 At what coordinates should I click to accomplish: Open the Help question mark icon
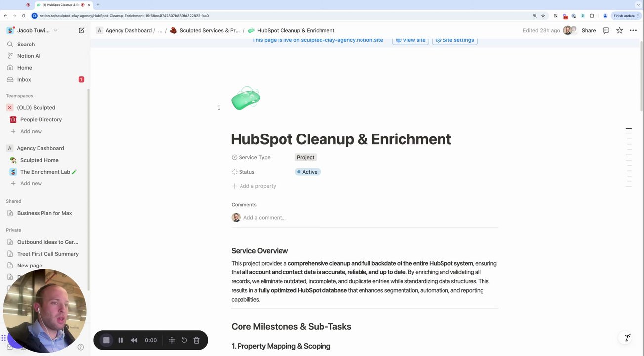(x=80, y=347)
